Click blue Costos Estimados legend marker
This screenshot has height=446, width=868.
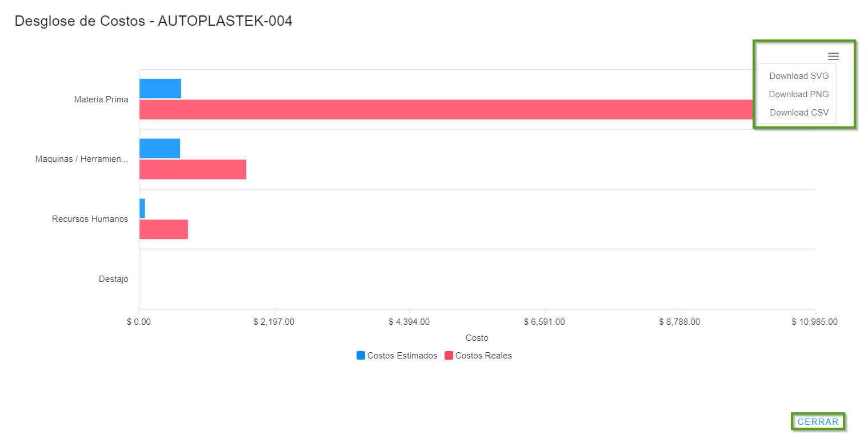click(x=361, y=355)
